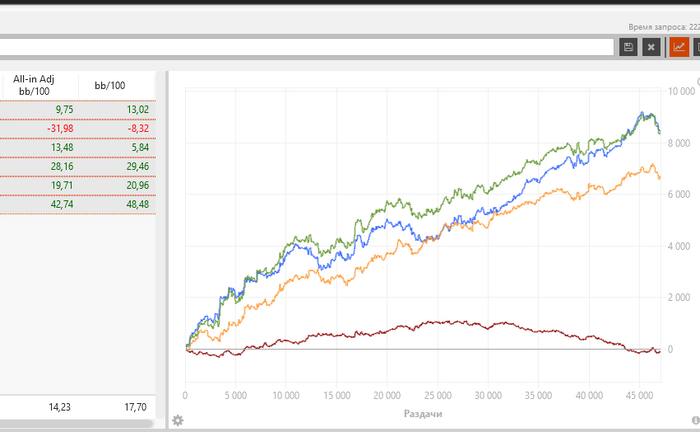The height and width of the screenshot is (432, 700).
Task: Click the total value 14,23
Action: click(59, 407)
